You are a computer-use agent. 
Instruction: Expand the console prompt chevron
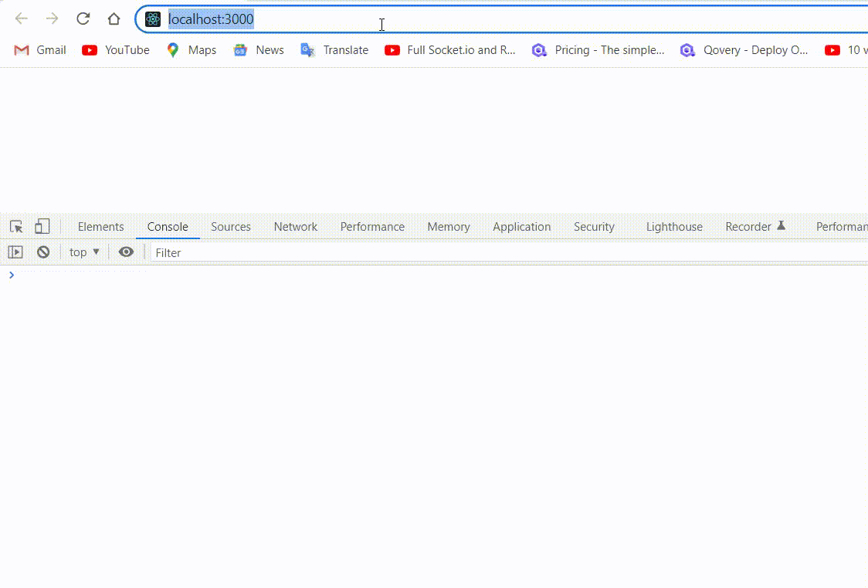click(12, 275)
